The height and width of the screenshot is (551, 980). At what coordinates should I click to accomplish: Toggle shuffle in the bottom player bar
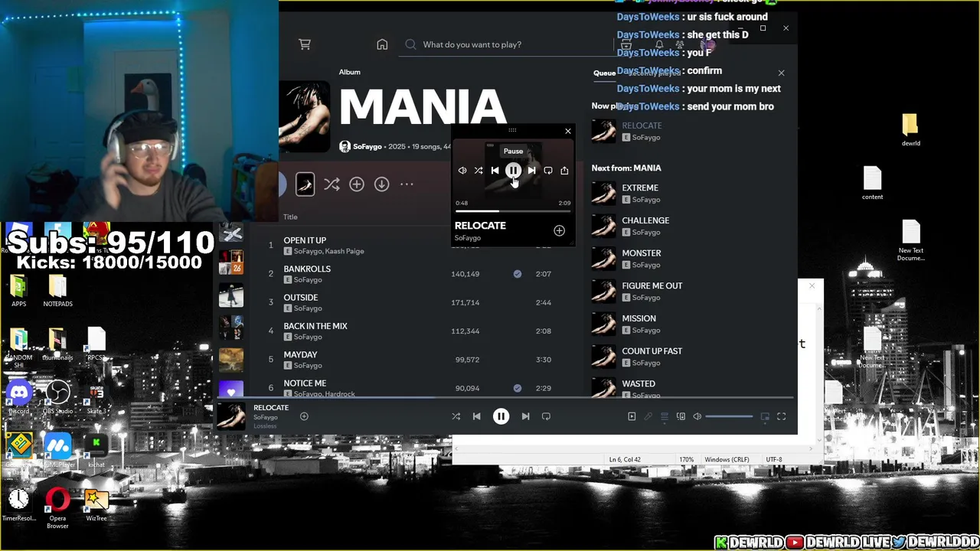pos(456,416)
